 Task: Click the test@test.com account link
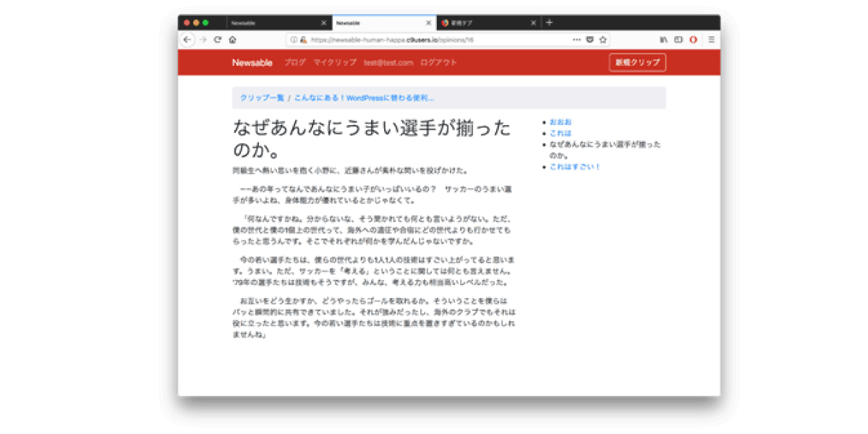pyautogui.click(x=388, y=63)
